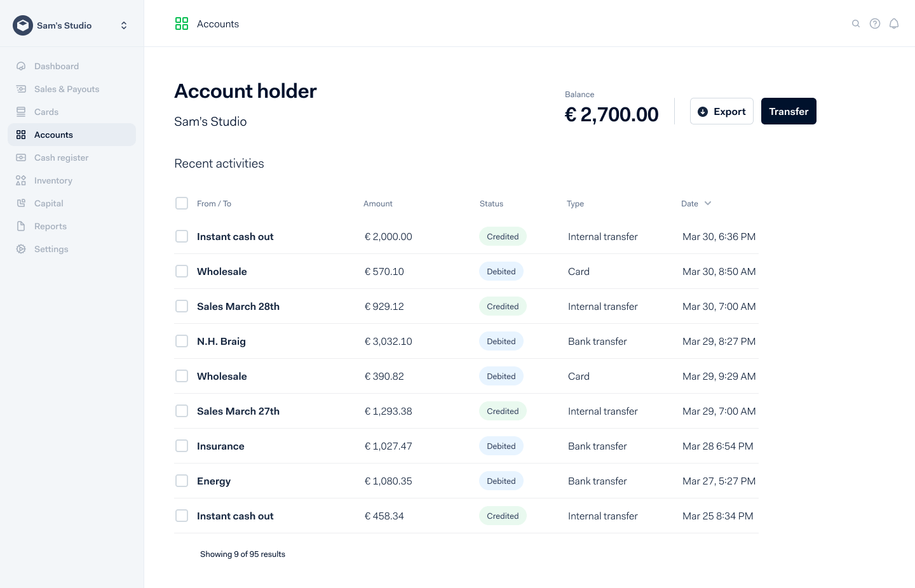
Task: Click the Dashboard icon in sidebar
Action: click(21, 66)
